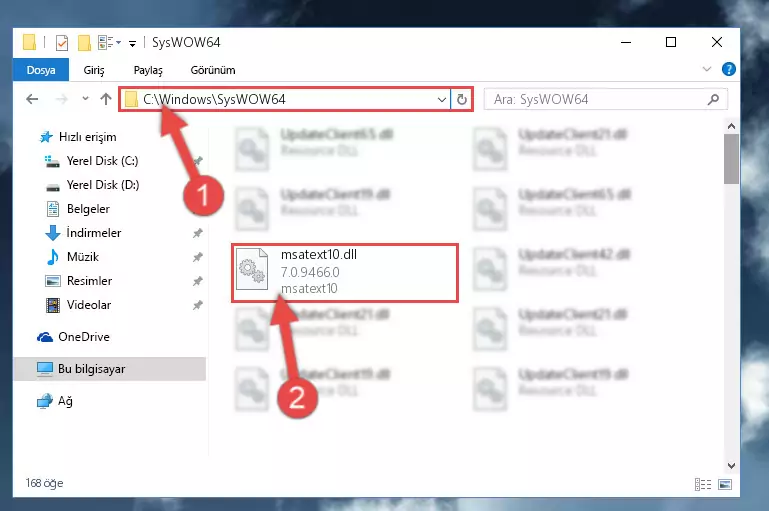Open the address bar history dropdown

pos(442,100)
